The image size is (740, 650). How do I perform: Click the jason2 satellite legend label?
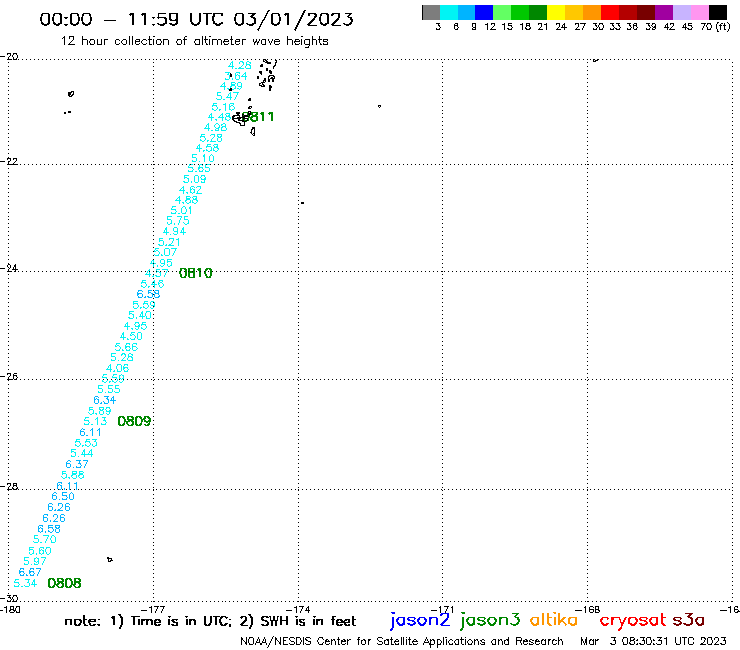[x=420, y=620]
